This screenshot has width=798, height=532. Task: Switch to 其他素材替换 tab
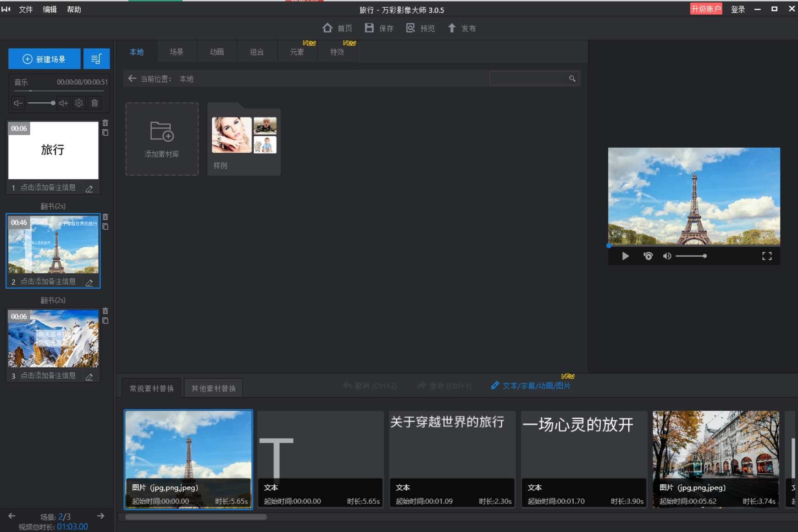point(214,388)
